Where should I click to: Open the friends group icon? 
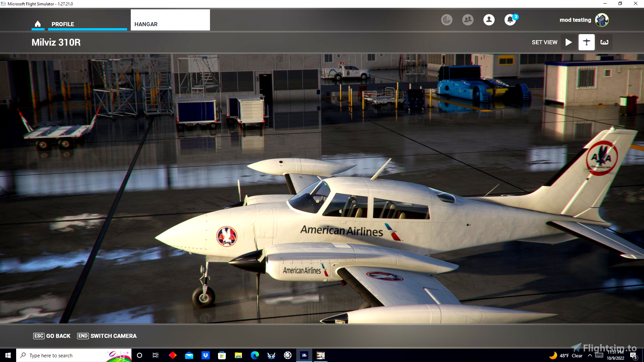tap(468, 20)
